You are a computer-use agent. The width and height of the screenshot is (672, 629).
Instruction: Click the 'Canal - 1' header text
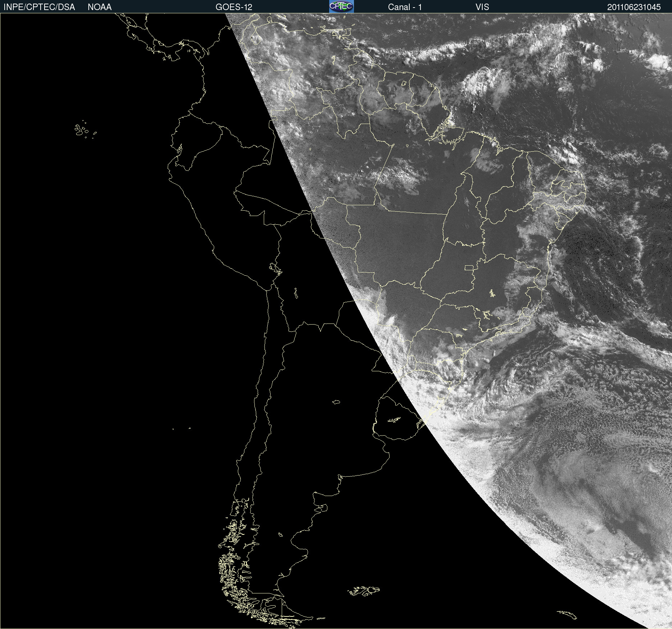coord(405,7)
